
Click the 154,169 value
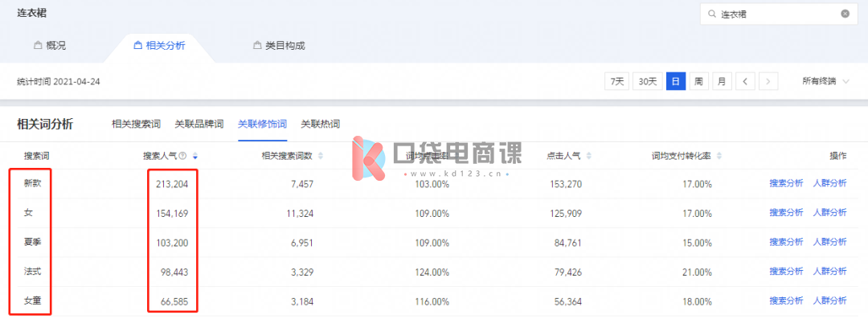pos(173,213)
